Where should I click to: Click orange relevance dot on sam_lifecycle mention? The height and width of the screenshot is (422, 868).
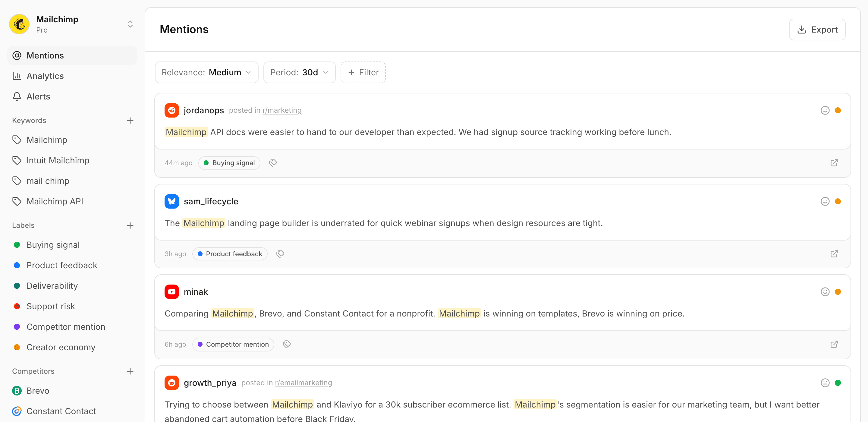(x=838, y=202)
